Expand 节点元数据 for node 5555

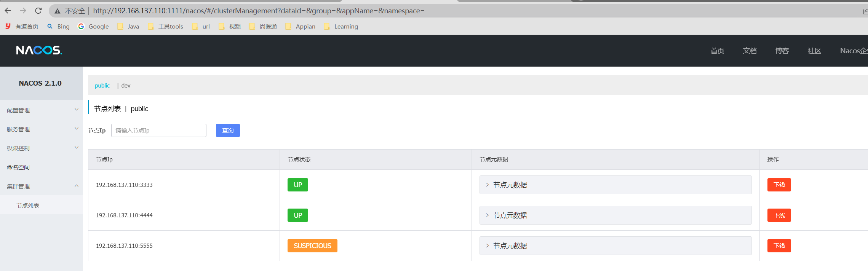[615, 245]
